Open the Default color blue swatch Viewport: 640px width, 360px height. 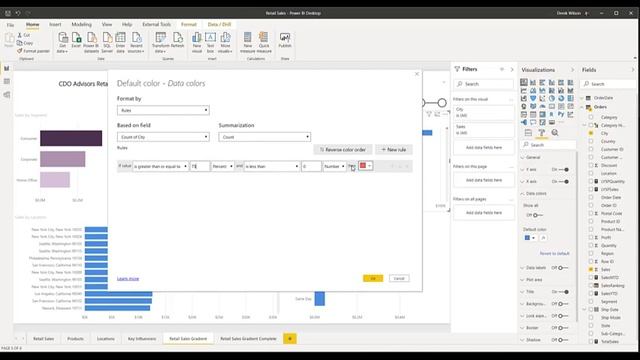pos(530,238)
